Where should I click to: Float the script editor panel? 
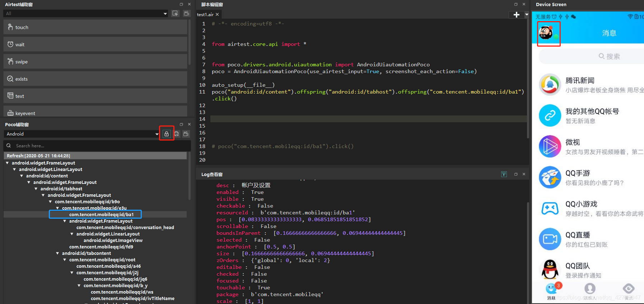coord(516,4)
